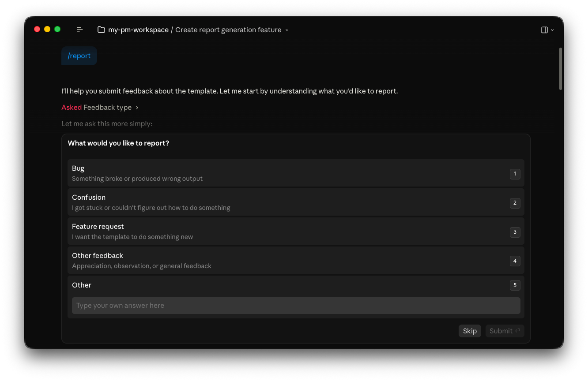Click the number 1 shortcut badge
This screenshot has height=381, width=588.
pyautogui.click(x=515, y=174)
